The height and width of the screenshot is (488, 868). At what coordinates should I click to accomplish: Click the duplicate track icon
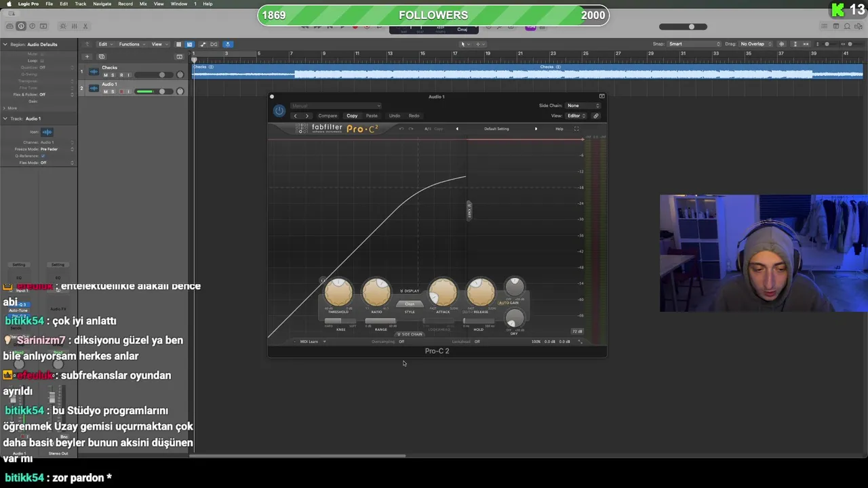coord(102,57)
